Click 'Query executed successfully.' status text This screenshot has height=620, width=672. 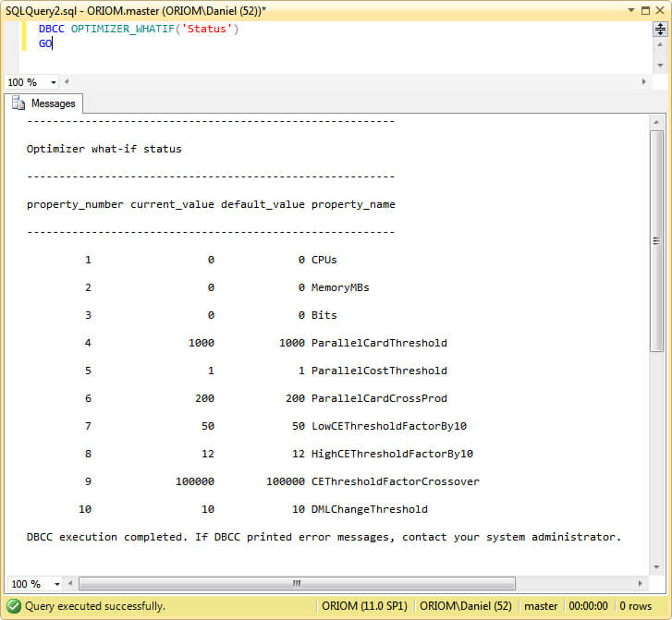[x=94, y=606]
